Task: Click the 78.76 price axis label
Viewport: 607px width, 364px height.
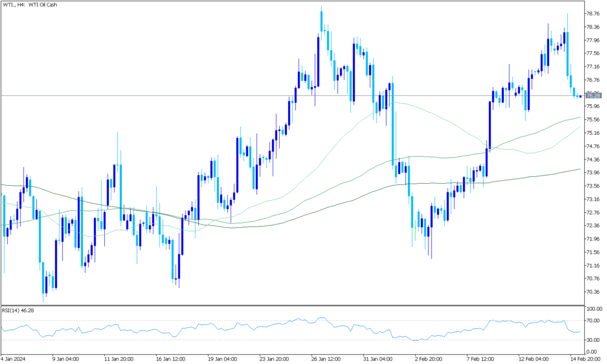Action: pos(593,13)
